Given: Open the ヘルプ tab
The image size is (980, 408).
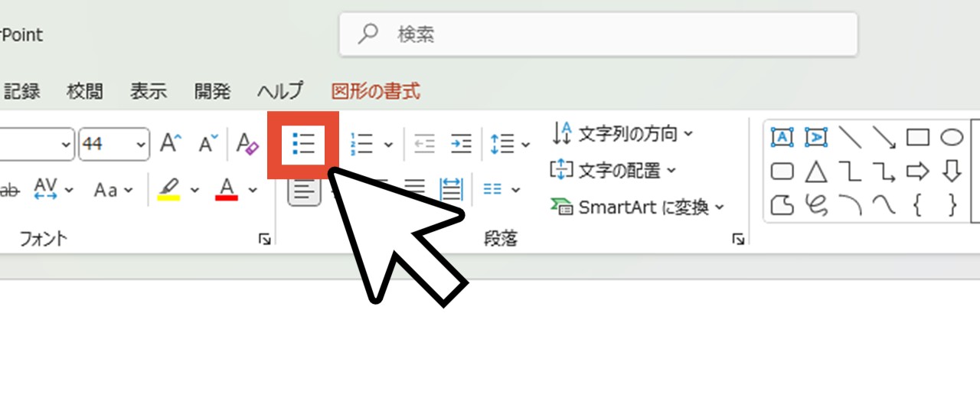Looking at the screenshot, I should tap(279, 91).
